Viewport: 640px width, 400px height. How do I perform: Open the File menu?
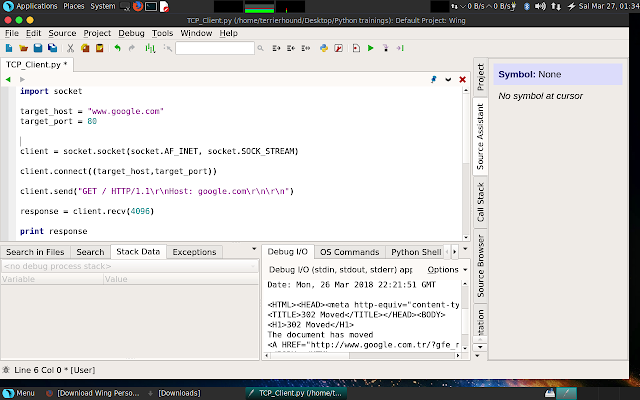pyautogui.click(x=12, y=33)
